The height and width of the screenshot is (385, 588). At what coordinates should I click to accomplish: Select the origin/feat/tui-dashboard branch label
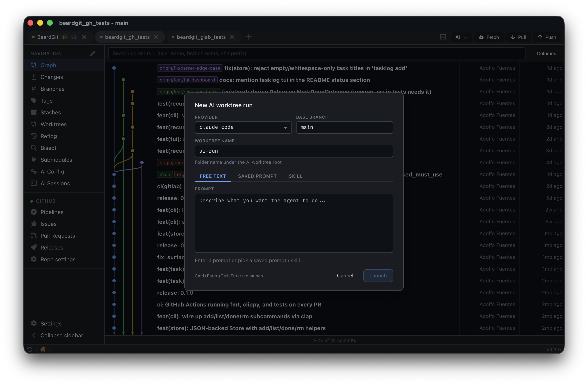[187, 80]
